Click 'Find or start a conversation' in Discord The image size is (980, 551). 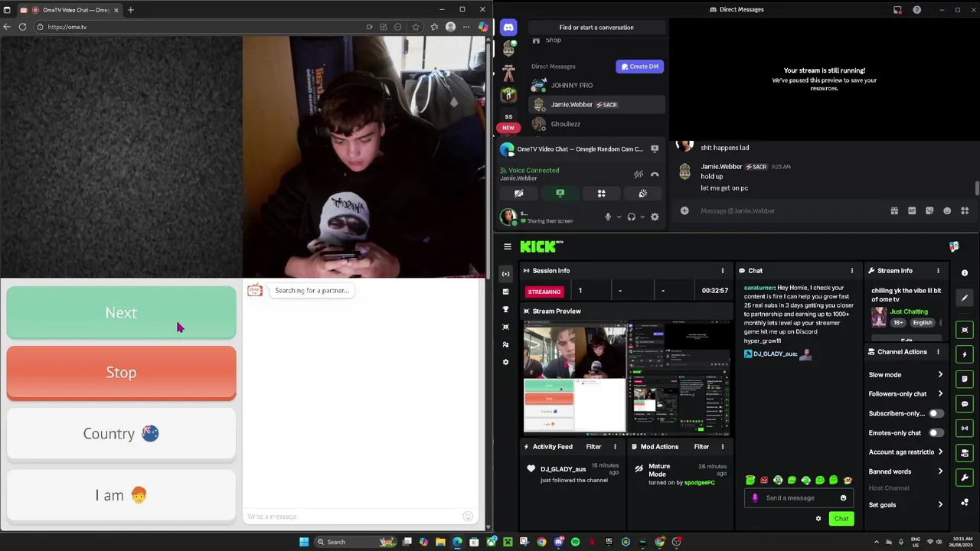point(596,28)
